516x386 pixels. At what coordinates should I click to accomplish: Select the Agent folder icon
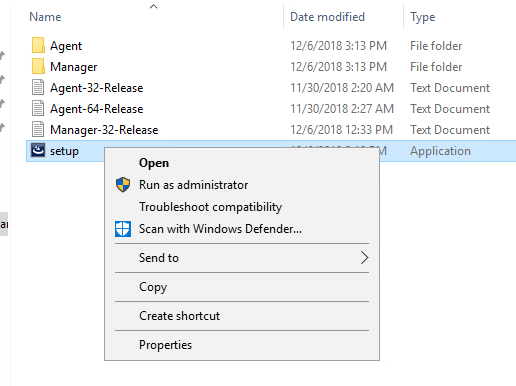click(38, 45)
